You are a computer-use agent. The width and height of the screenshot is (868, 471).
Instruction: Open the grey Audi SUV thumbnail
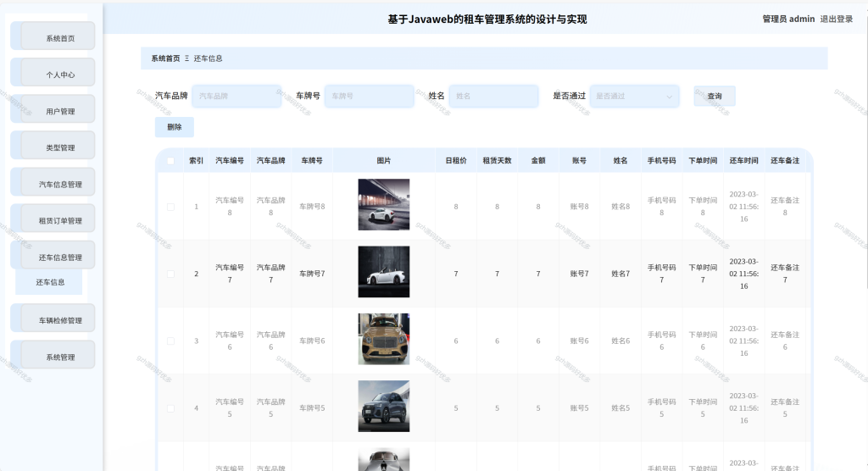pos(384,407)
